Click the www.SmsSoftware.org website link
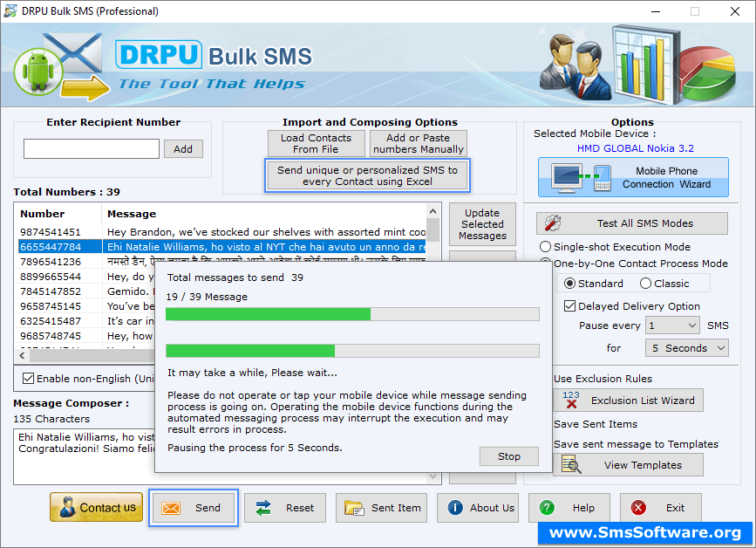The width and height of the screenshot is (756, 548). (645, 532)
